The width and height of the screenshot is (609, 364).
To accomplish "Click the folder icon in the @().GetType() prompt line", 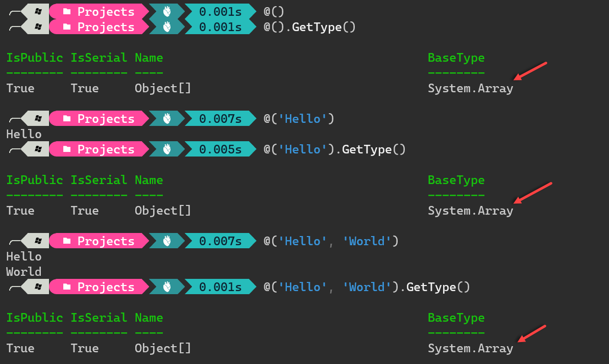I will point(67,27).
